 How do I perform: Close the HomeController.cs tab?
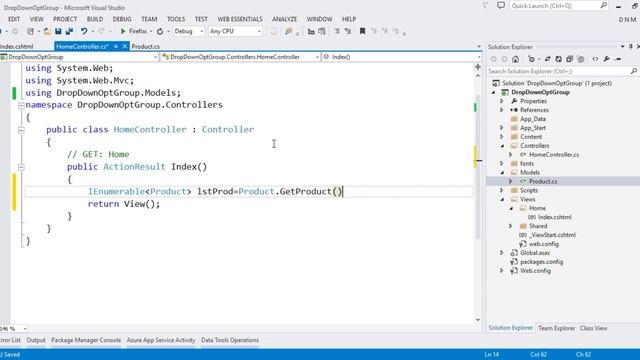(x=125, y=47)
